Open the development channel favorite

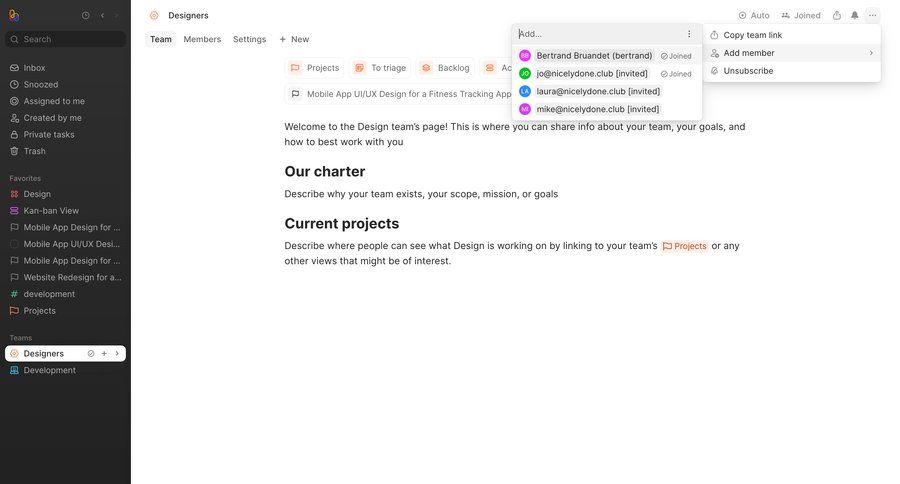pyautogui.click(x=65, y=294)
